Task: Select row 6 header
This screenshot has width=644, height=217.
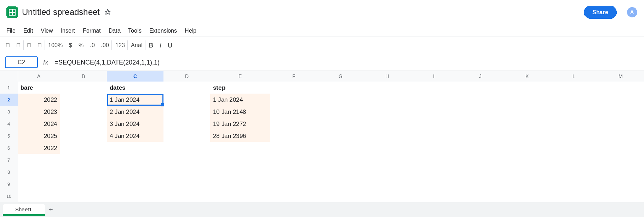Action: pyautogui.click(x=9, y=148)
